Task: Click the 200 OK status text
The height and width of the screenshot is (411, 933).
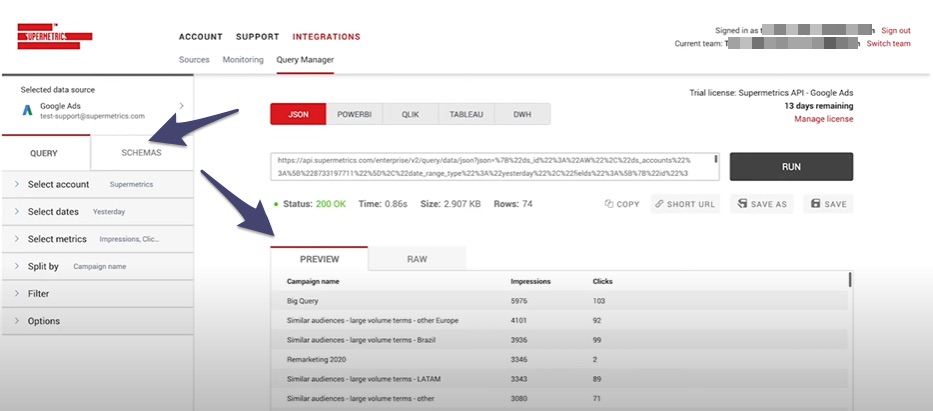Action: tap(330, 204)
